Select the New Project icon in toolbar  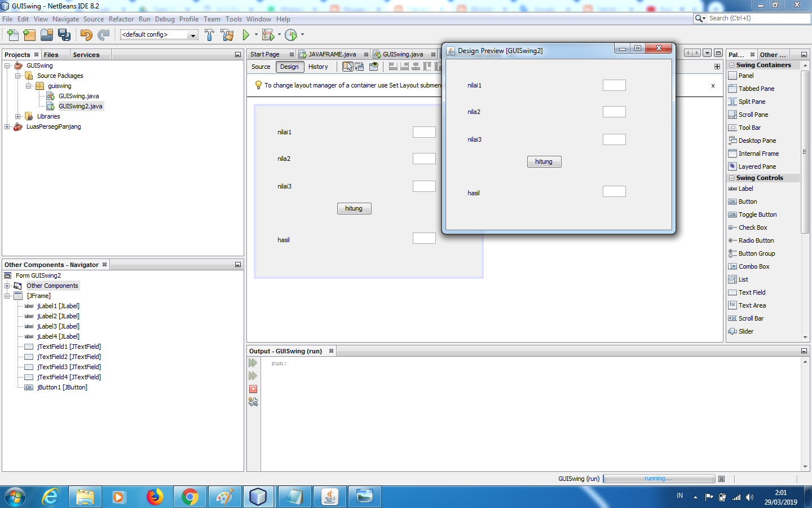(29, 34)
